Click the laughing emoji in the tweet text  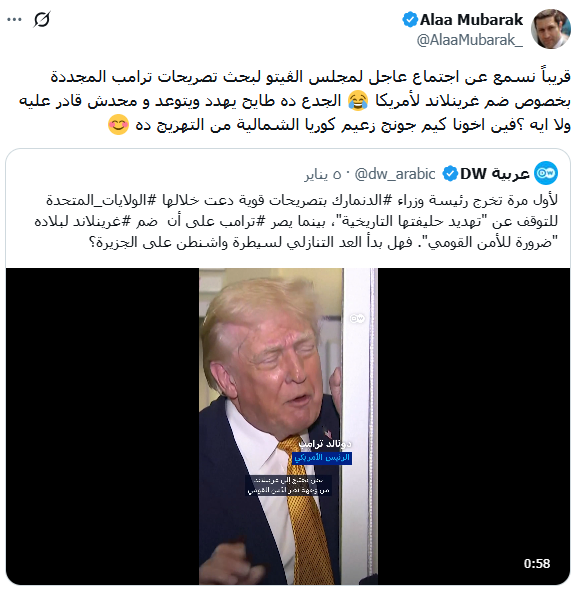[x=358, y=101]
